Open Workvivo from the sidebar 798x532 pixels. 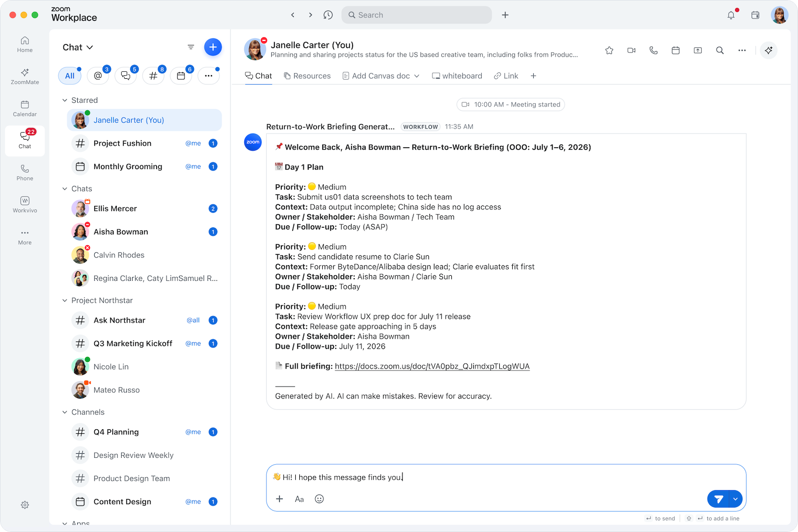point(25,204)
